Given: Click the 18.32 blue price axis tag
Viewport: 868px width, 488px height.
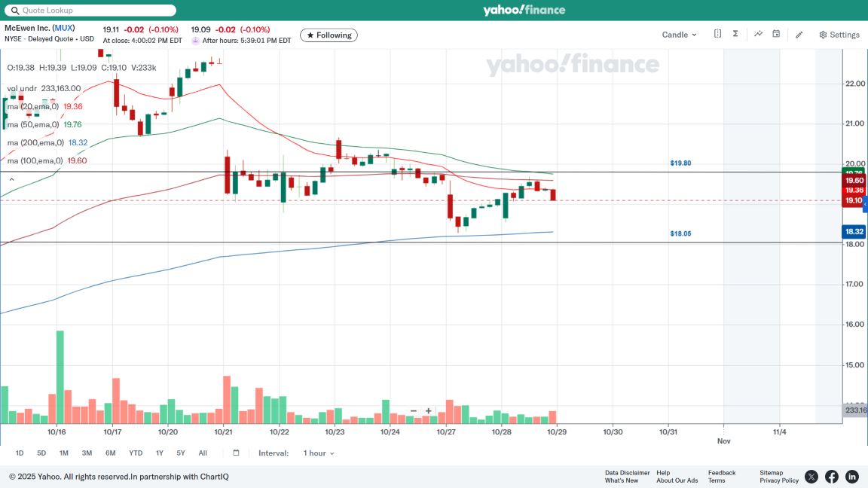Looking at the screenshot, I should [854, 231].
